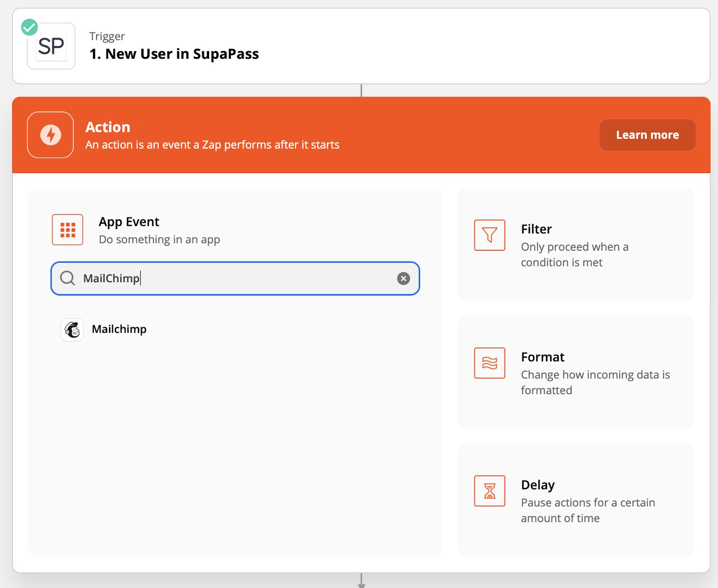Click the Action lightning bolt icon

[x=50, y=135]
